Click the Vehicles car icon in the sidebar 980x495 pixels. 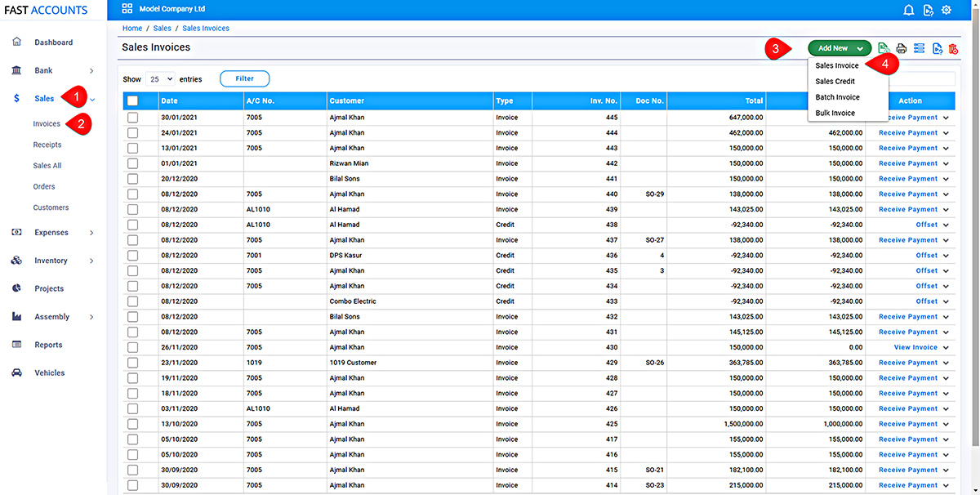[x=16, y=372]
